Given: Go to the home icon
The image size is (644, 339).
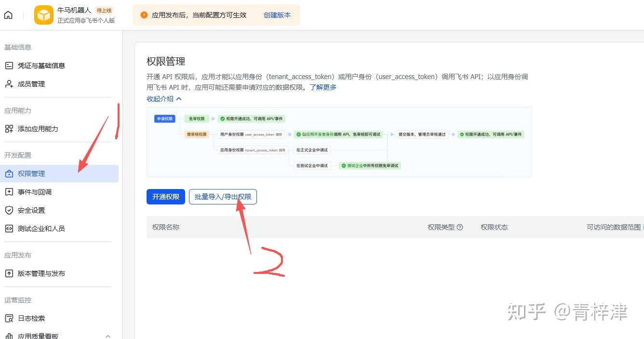Looking at the screenshot, I should point(8,15).
